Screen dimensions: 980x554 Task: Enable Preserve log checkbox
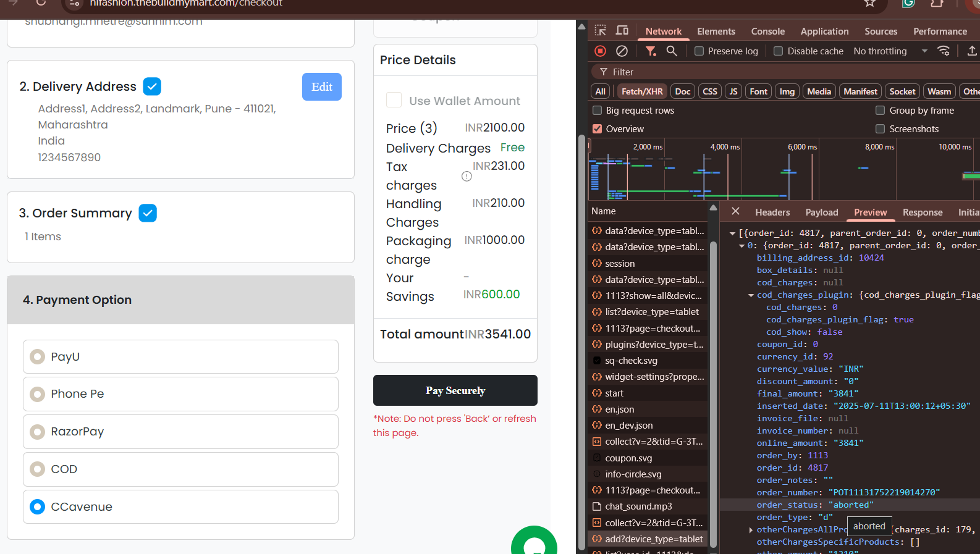pos(699,51)
